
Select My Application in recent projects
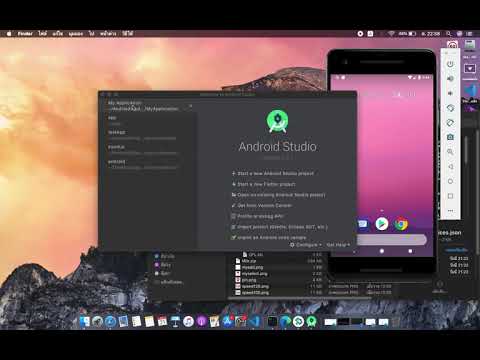click(147, 106)
